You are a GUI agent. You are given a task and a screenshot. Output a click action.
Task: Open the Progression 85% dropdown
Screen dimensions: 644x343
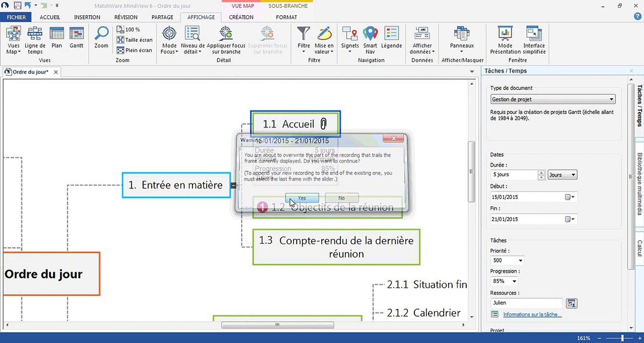504,282
